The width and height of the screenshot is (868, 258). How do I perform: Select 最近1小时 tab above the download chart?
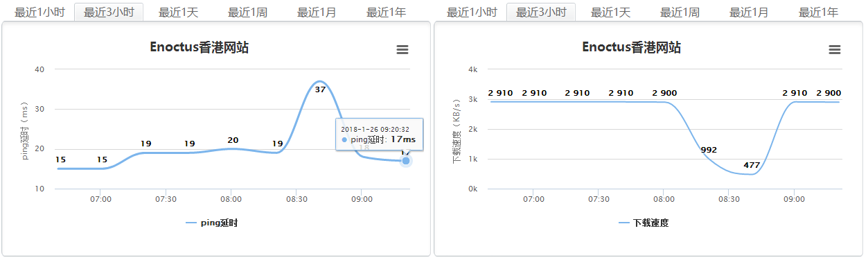pos(472,12)
